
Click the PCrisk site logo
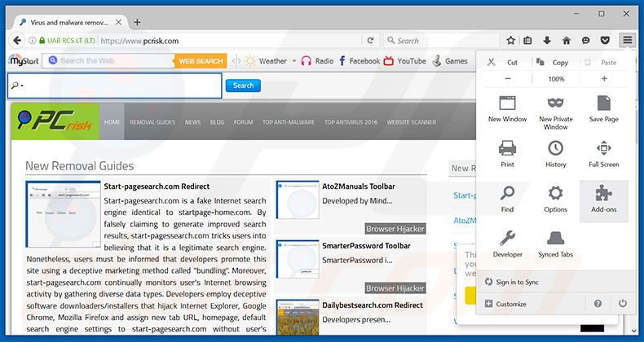pyautogui.click(x=55, y=121)
